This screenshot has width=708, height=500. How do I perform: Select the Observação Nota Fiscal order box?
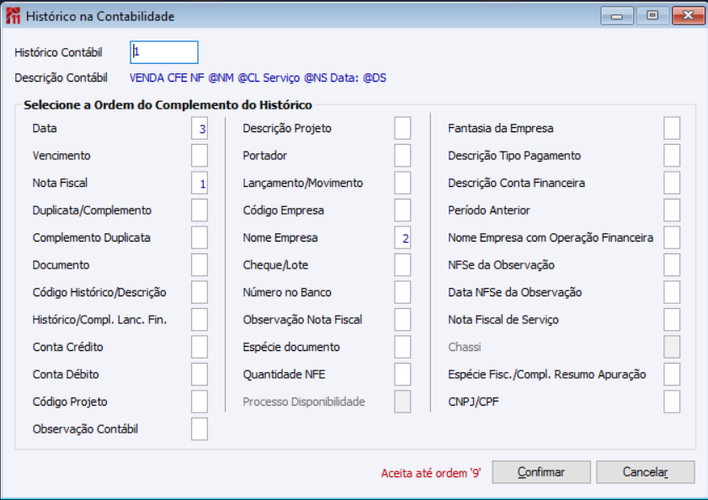[402, 320]
